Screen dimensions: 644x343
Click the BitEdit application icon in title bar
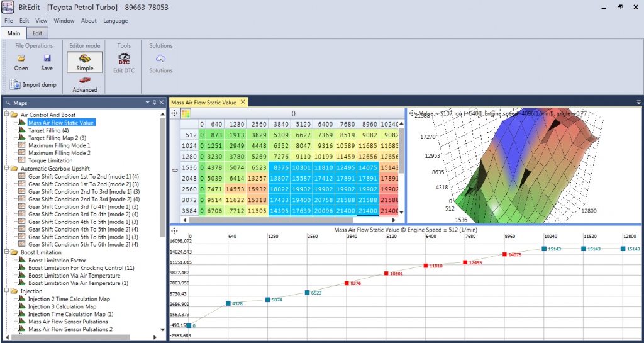coord(8,8)
